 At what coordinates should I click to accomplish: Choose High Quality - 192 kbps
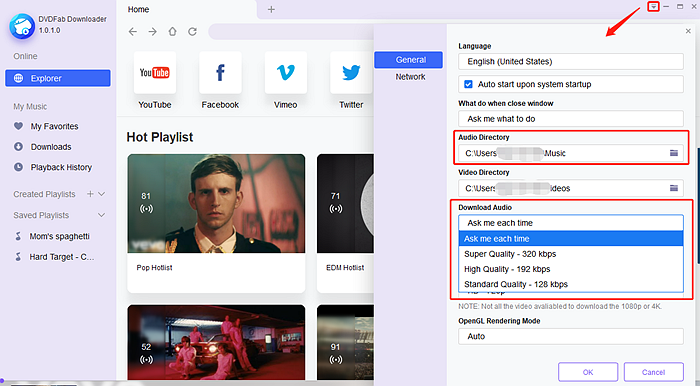[571, 269]
